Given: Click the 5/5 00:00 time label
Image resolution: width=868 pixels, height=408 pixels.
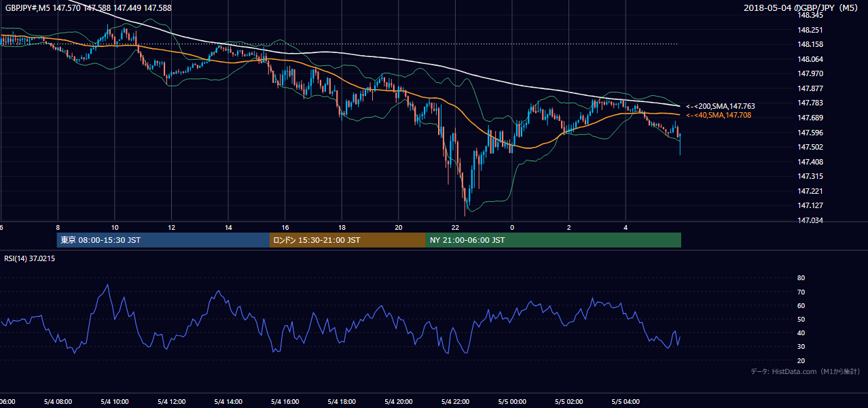Looking at the screenshot, I should pyautogui.click(x=512, y=402).
